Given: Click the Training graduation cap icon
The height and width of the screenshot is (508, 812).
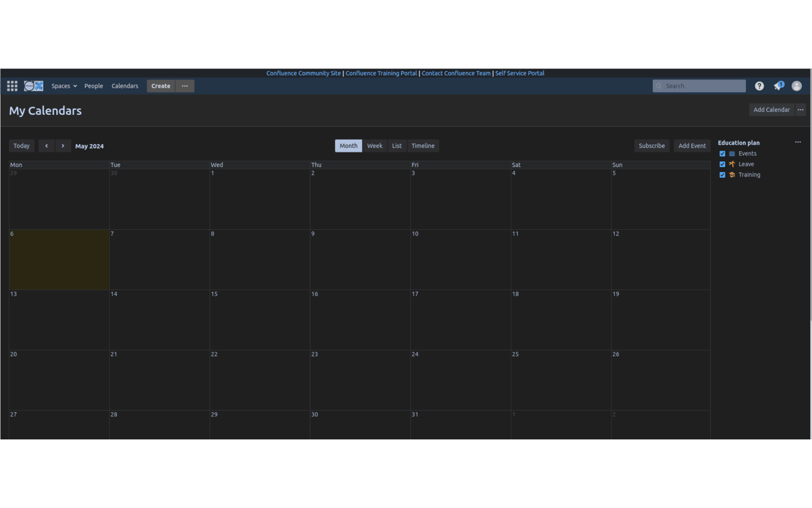Looking at the screenshot, I should [732, 175].
